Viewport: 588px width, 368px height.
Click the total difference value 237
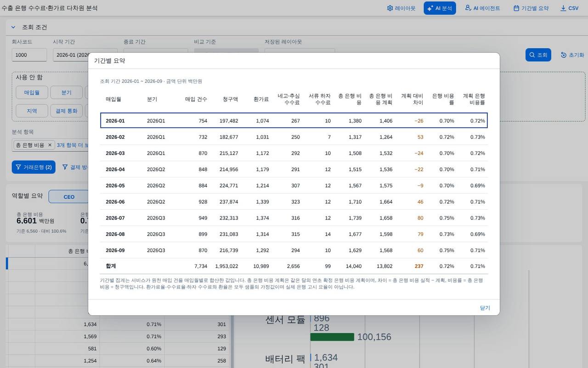[419, 266]
